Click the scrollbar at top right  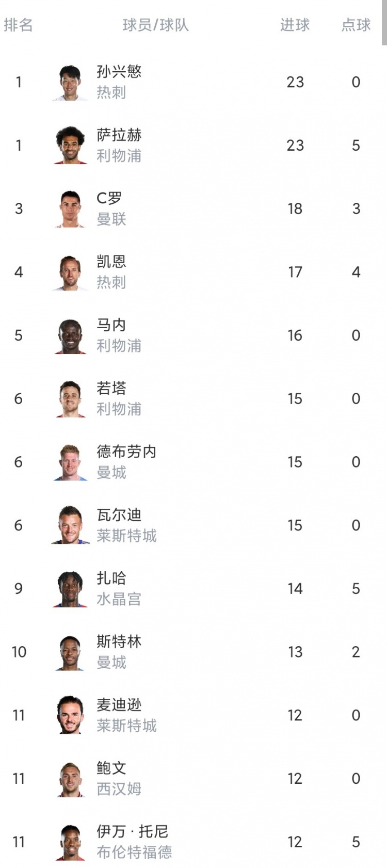(x=384, y=23)
